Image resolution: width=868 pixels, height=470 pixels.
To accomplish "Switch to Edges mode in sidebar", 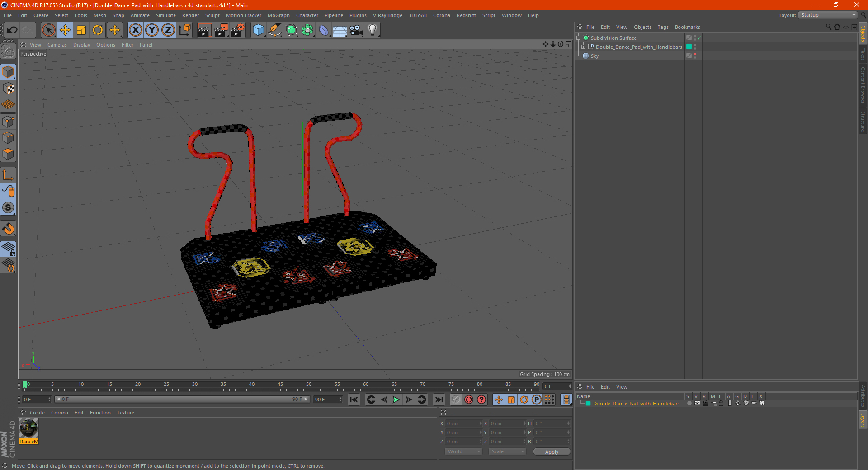I will [8, 138].
